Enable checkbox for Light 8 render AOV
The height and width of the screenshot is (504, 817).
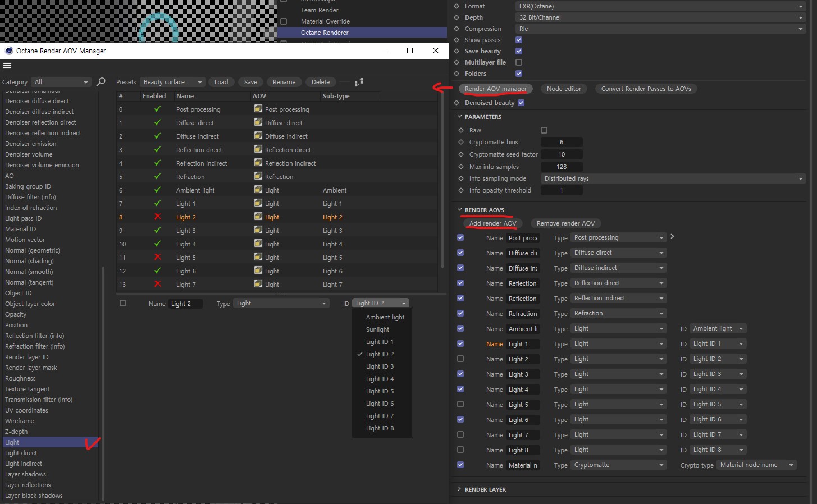[460, 450]
